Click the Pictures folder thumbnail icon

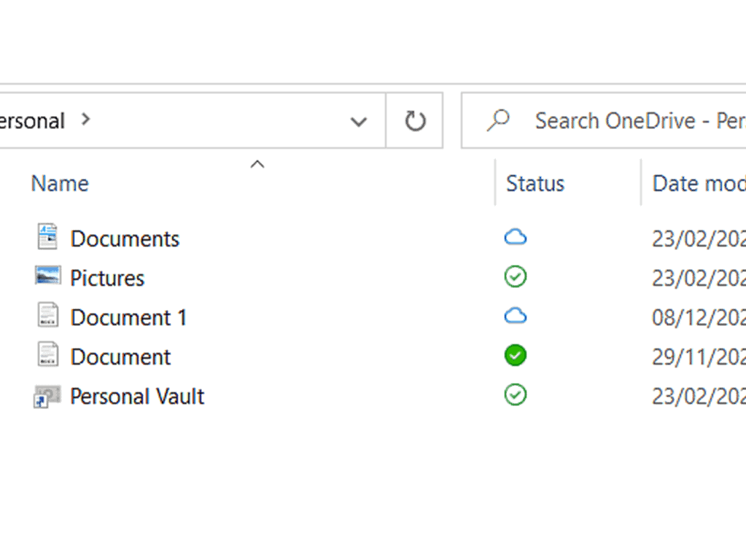(47, 276)
